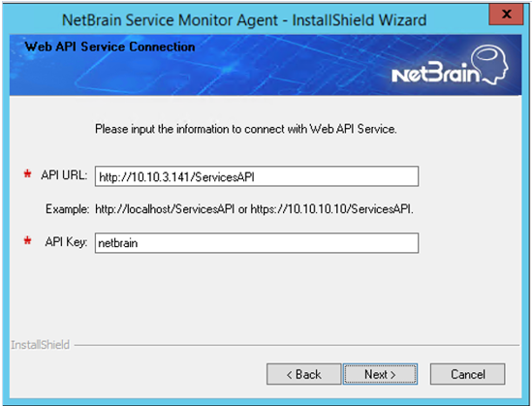The width and height of the screenshot is (532, 406).
Task: Click the horizontal separator line beside InstallShield
Action: (297, 346)
